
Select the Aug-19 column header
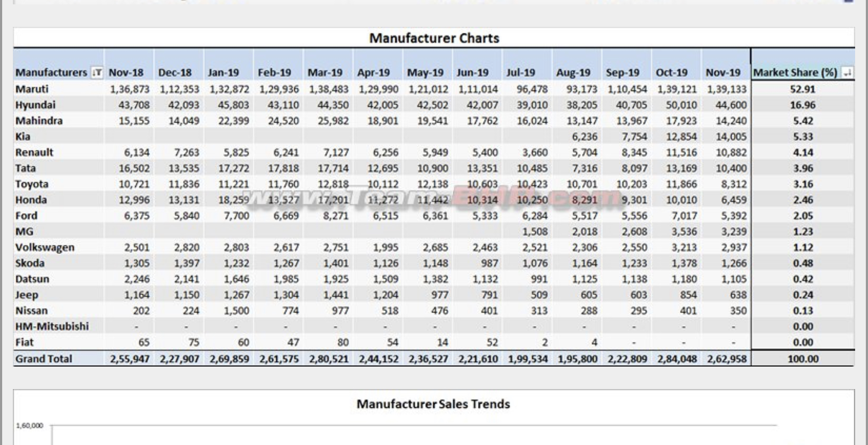pos(573,73)
